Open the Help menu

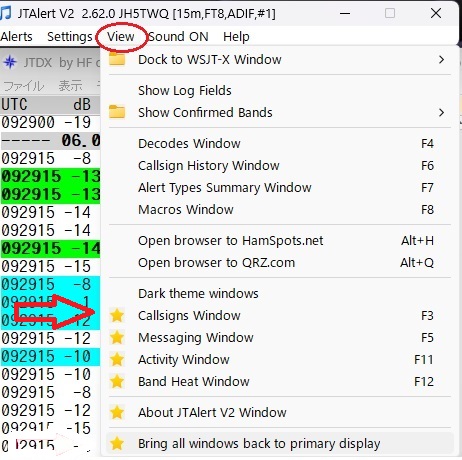point(236,36)
